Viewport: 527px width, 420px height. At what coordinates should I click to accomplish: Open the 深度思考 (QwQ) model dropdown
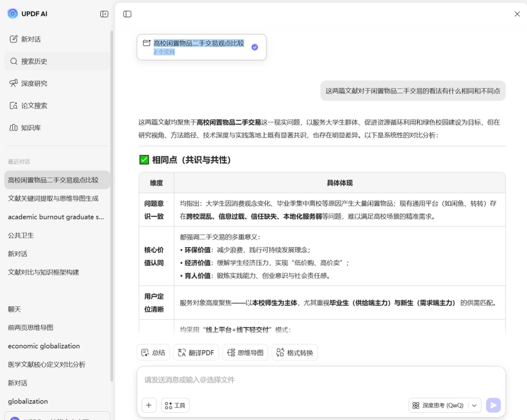pyautogui.click(x=445, y=405)
